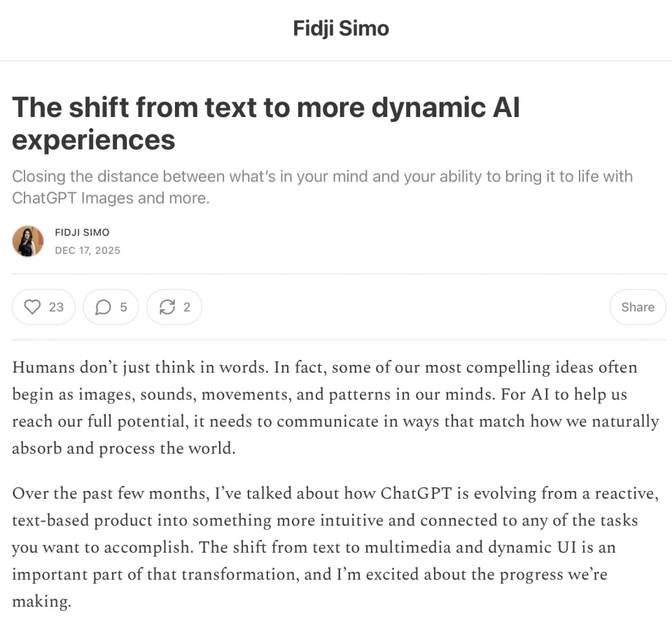The image size is (672, 622).
Task: Like the post with the heart icon
Action: (32, 307)
